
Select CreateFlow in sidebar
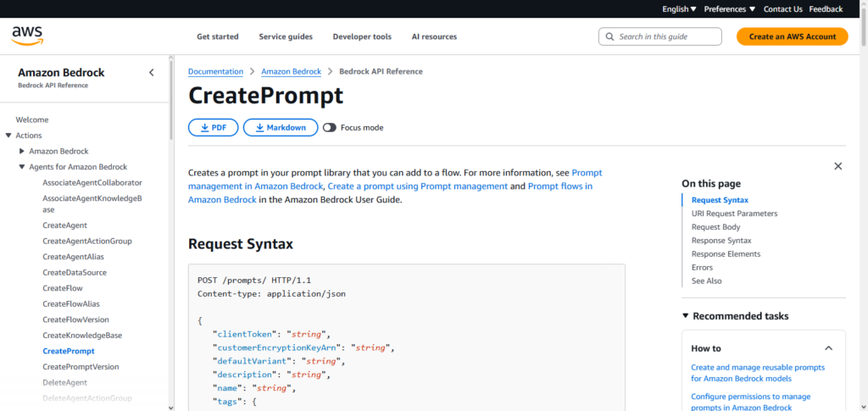(63, 288)
